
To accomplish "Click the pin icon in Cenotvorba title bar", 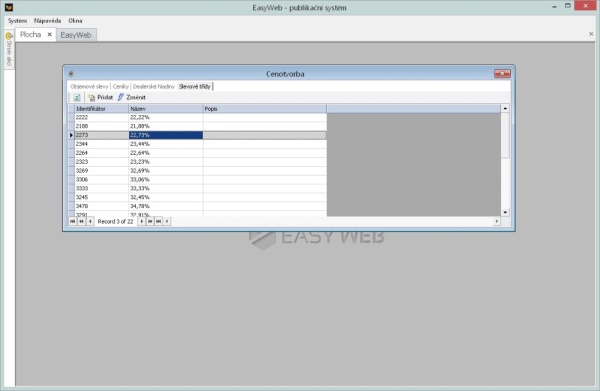I will 71,74.
